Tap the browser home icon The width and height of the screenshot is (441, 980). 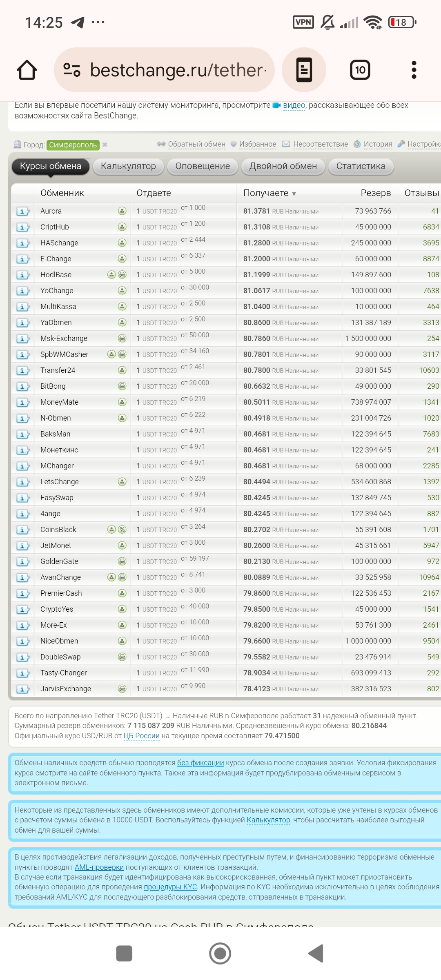tap(27, 70)
